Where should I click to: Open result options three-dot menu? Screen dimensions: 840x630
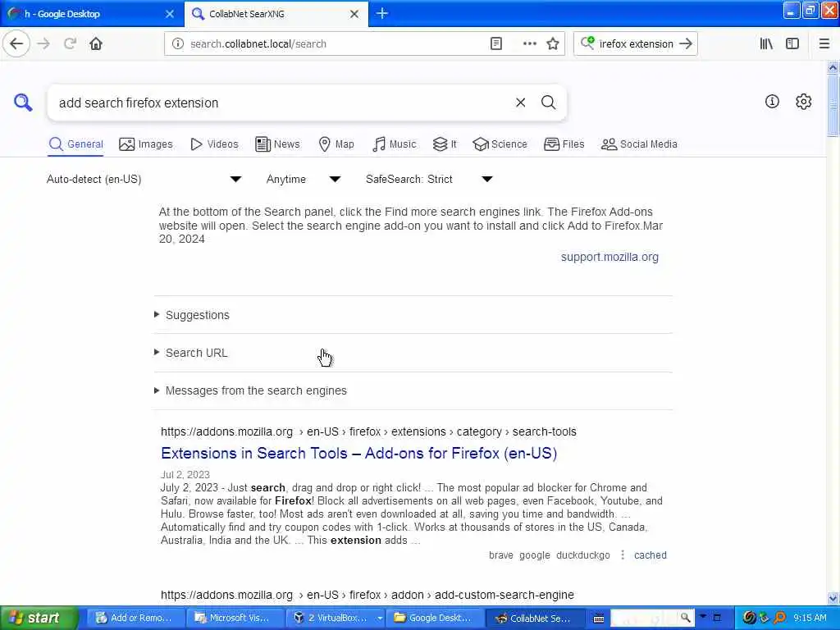point(623,555)
